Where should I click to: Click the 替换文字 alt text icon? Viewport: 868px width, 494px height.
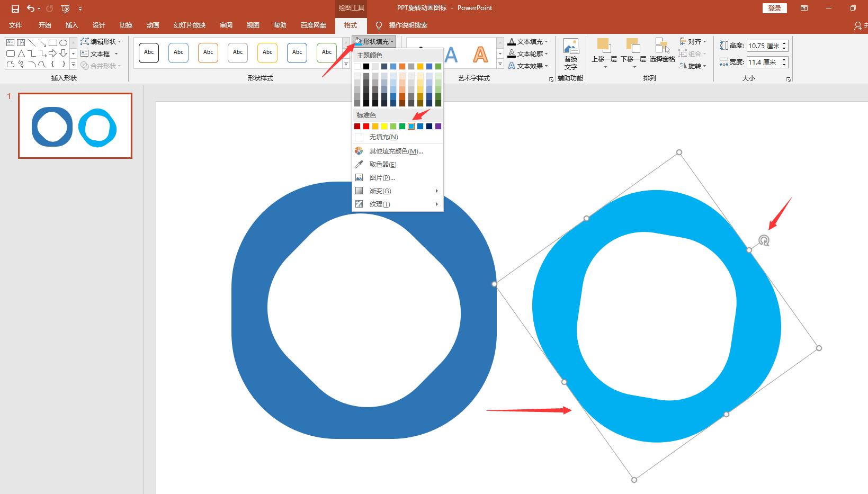click(570, 54)
